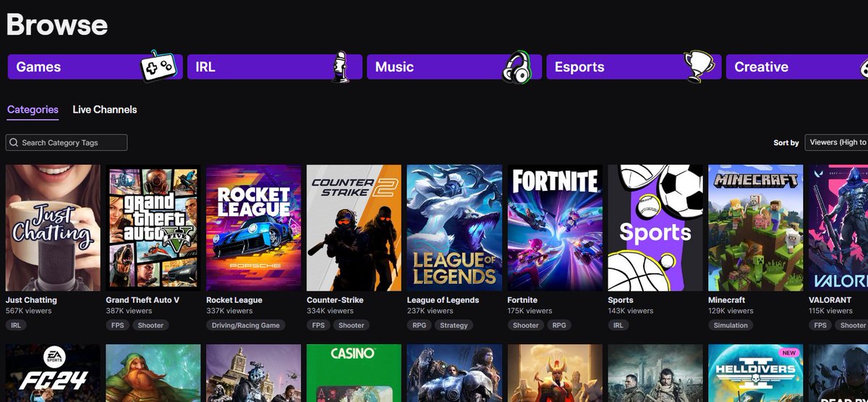Click the Sports title link

coord(621,300)
